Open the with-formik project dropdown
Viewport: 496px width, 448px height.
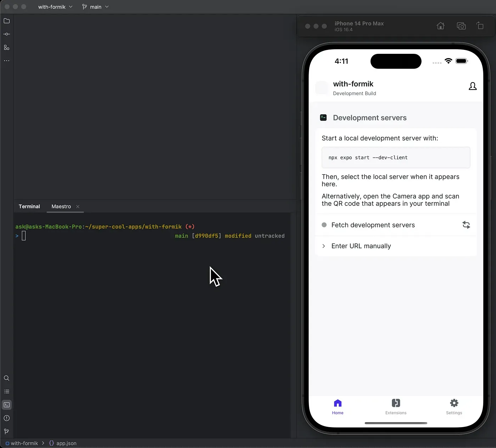click(x=55, y=7)
